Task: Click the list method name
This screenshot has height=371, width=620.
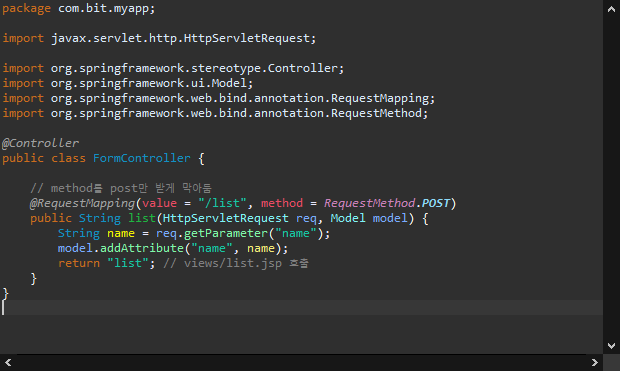Action: coord(142,218)
